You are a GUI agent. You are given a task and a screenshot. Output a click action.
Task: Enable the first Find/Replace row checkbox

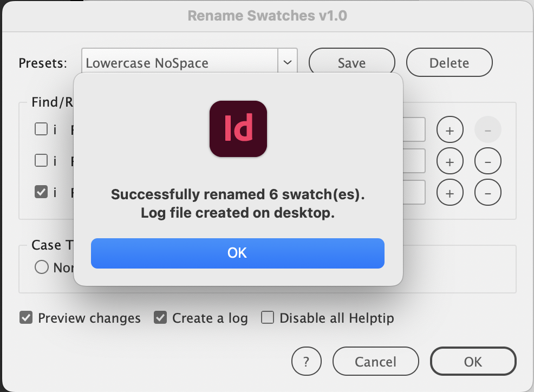pyautogui.click(x=41, y=129)
